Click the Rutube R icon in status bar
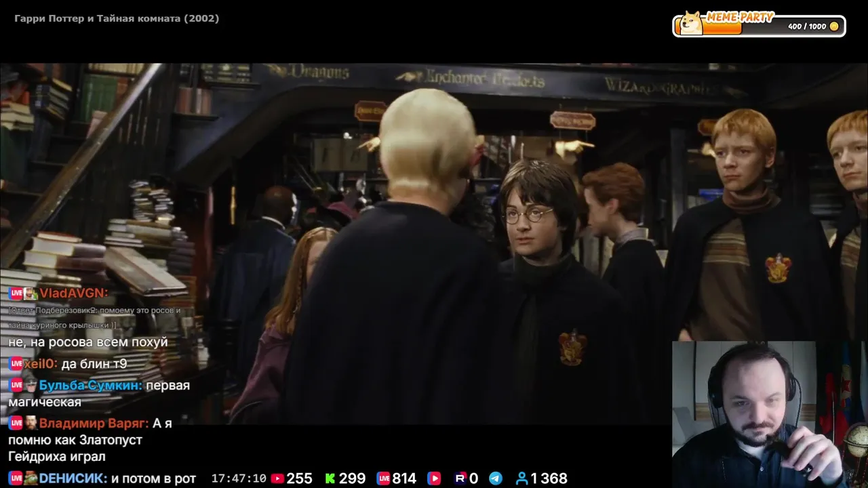 click(460, 479)
